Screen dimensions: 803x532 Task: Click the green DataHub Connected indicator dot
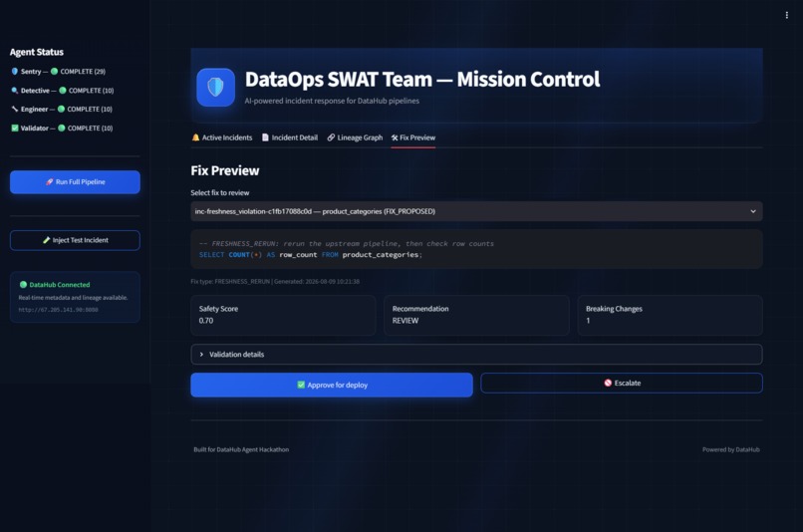tap(23, 285)
